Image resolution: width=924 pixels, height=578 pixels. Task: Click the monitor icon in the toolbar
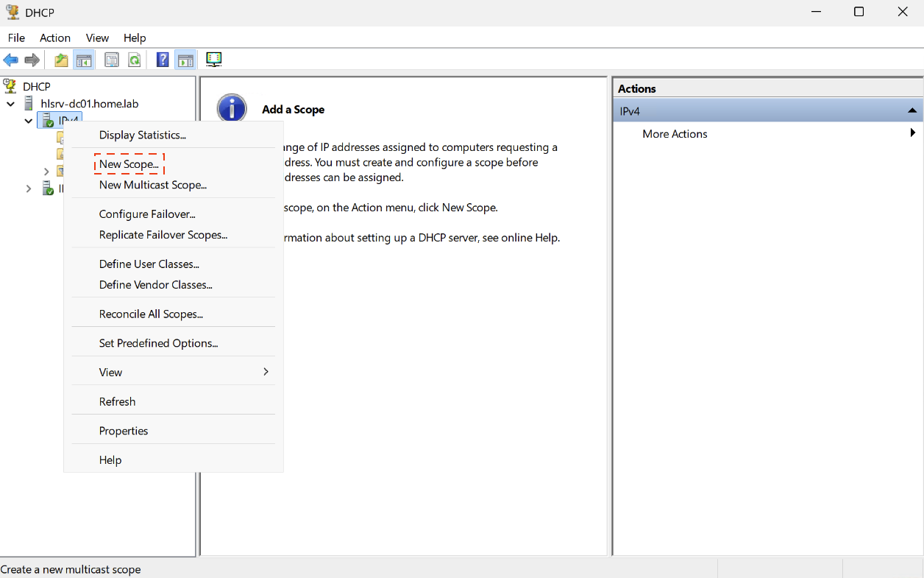coord(214,60)
